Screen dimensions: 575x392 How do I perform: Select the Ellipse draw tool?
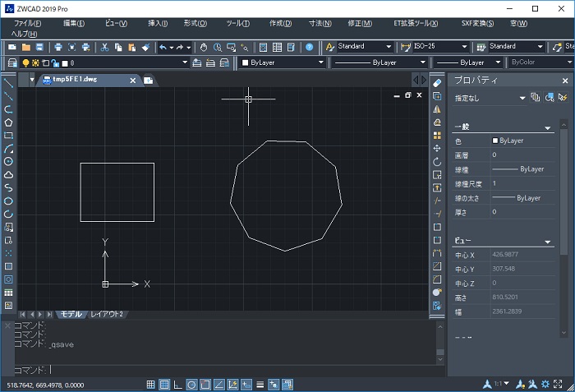tap(8, 201)
